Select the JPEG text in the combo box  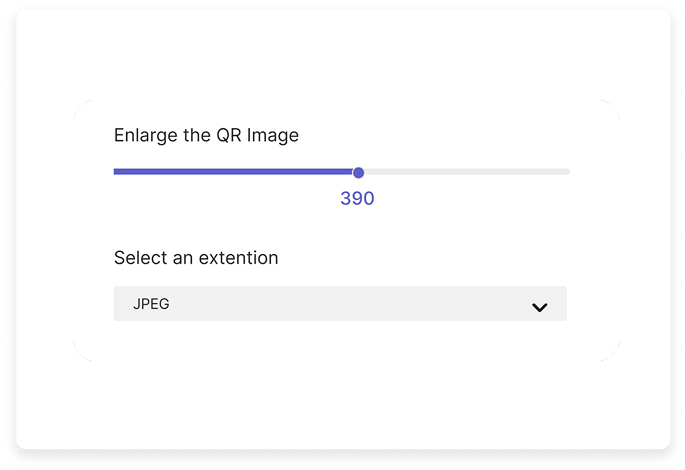151,304
